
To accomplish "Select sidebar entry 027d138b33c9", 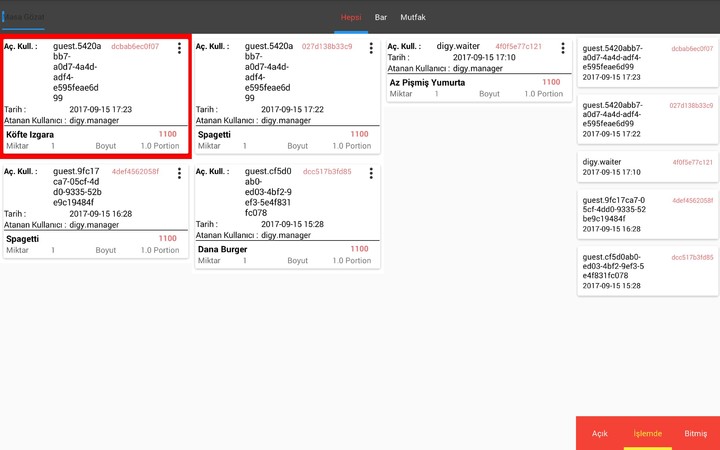I will 647,118.
